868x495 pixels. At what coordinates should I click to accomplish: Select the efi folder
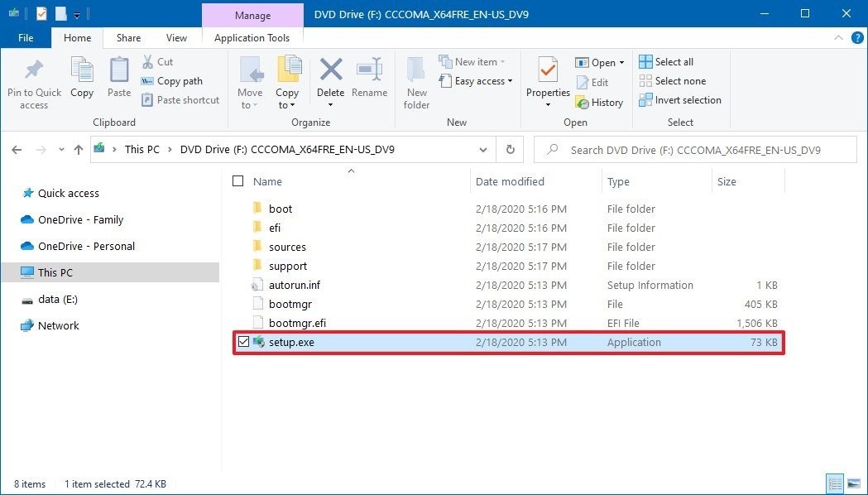click(x=275, y=228)
